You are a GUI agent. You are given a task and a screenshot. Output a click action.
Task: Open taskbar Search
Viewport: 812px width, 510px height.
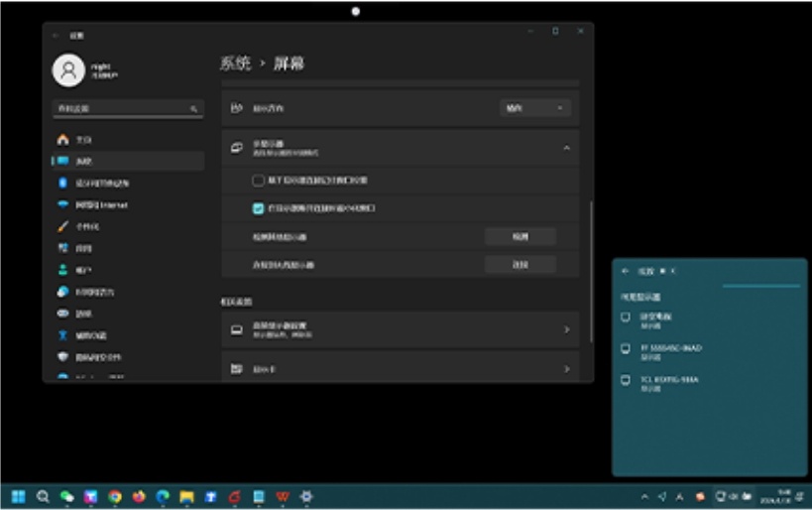pos(43,496)
